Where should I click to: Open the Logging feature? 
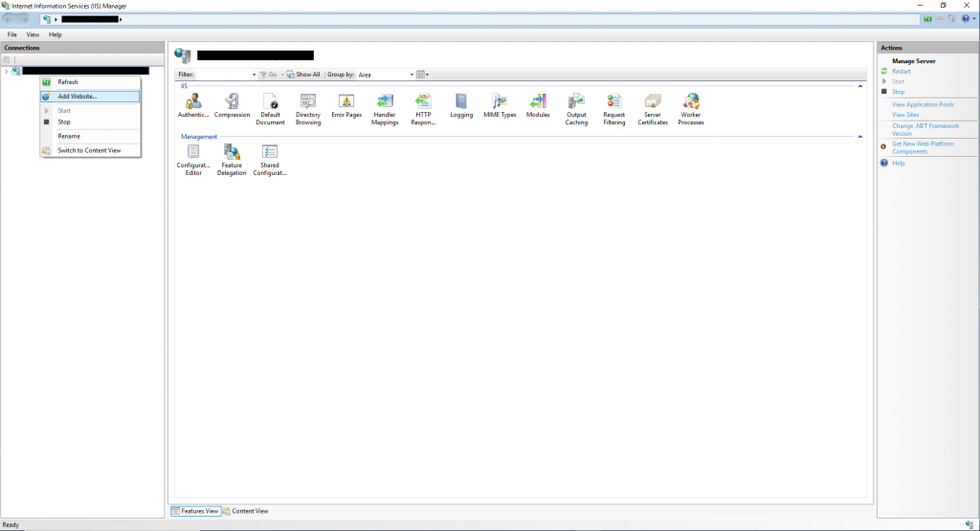pos(461,101)
